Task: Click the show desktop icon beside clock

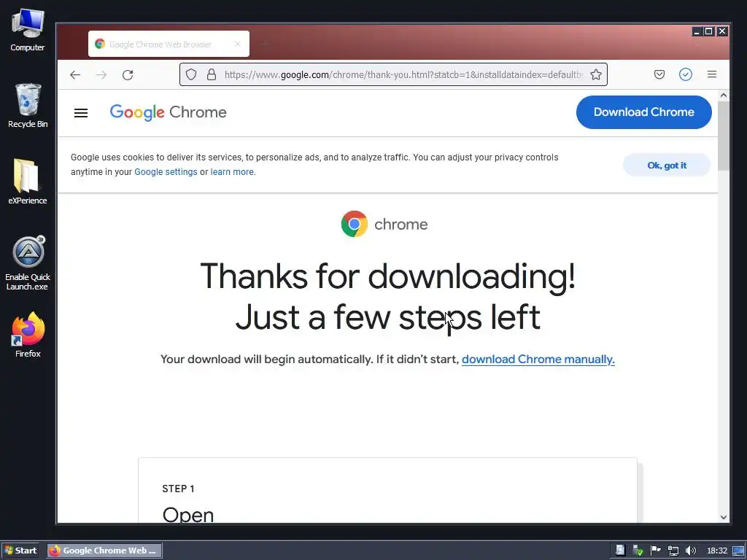Action: coord(738,551)
